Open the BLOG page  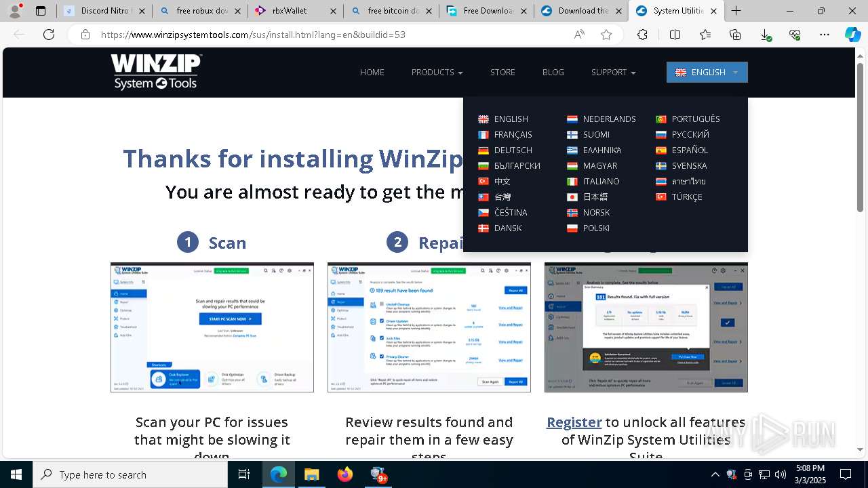(x=553, y=72)
